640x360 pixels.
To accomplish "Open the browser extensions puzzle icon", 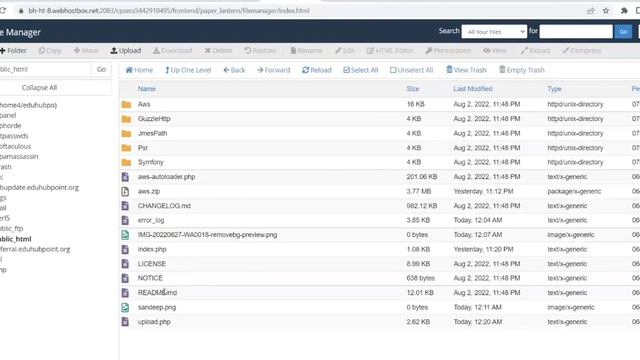I will 624,11.
